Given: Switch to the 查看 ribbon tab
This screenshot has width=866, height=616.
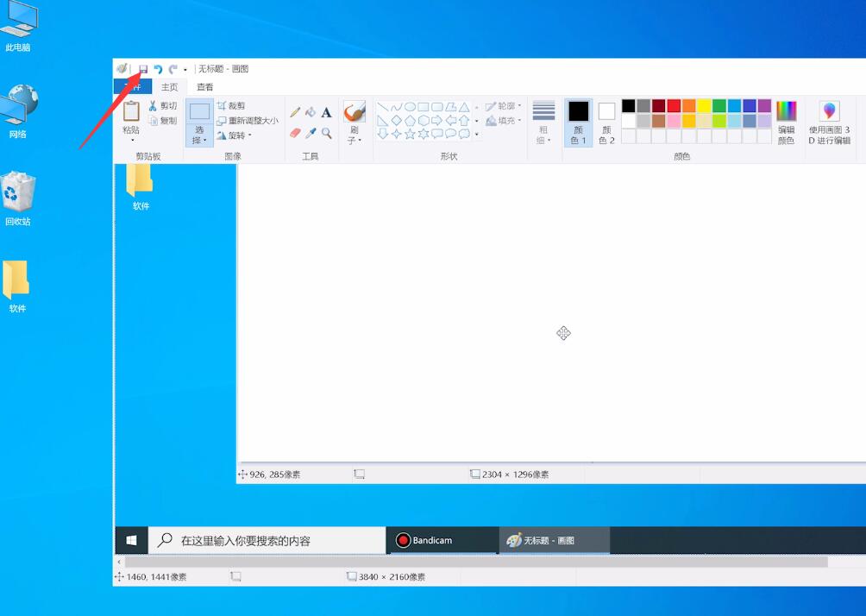Looking at the screenshot, I should pyautogui.click(x=205, y=87).
